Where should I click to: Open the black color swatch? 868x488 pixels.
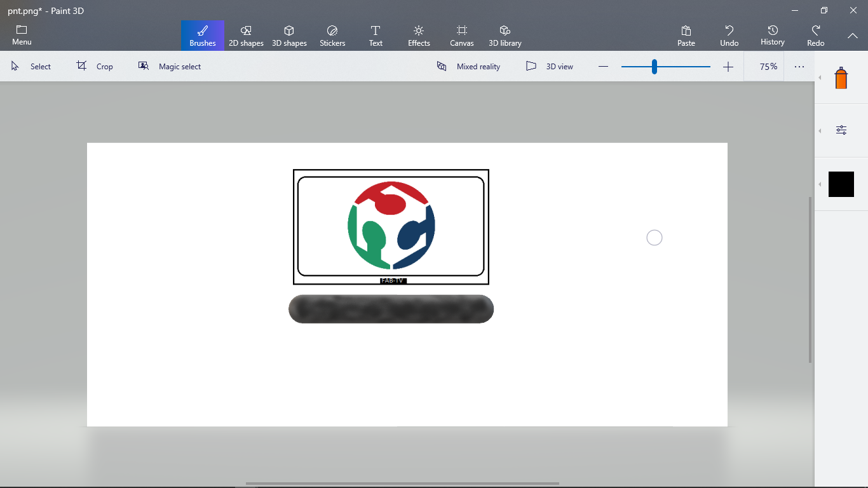tap(841, 184)
